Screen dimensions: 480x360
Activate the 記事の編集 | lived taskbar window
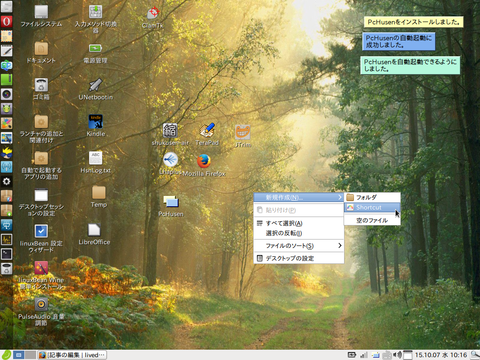[72, 355]
